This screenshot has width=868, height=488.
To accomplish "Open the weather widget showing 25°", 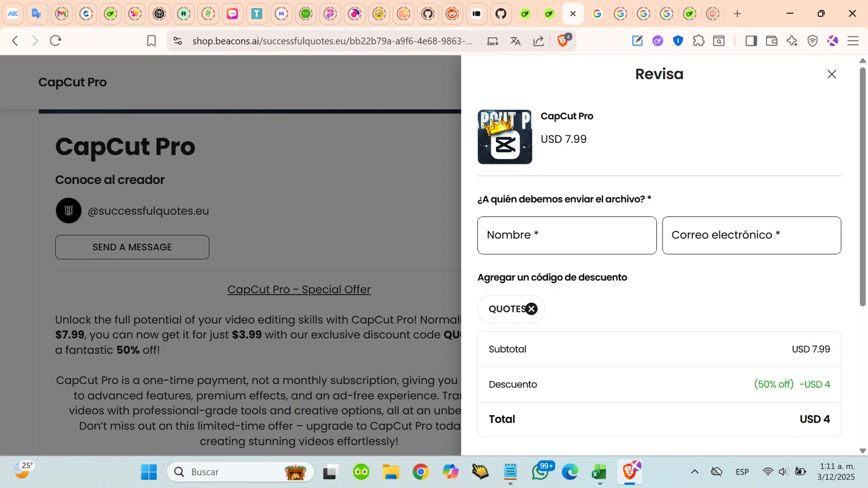I will [x=23, y=471].
